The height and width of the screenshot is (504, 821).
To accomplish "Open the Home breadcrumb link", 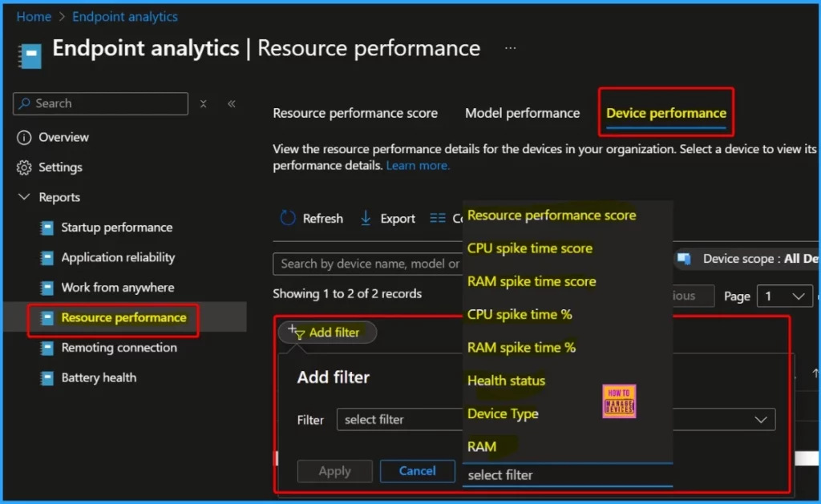I will [x=34, y=17].
